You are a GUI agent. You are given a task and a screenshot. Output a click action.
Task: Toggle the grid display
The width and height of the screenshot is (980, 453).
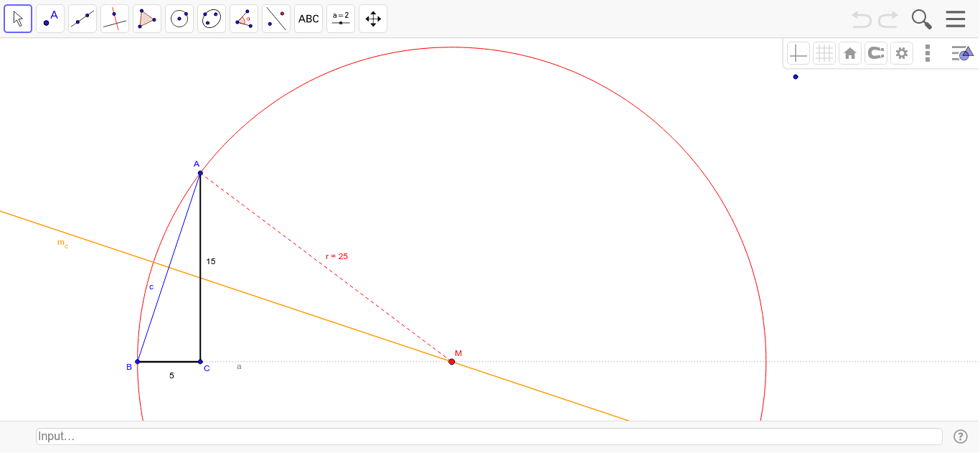[x=824, y=53]
